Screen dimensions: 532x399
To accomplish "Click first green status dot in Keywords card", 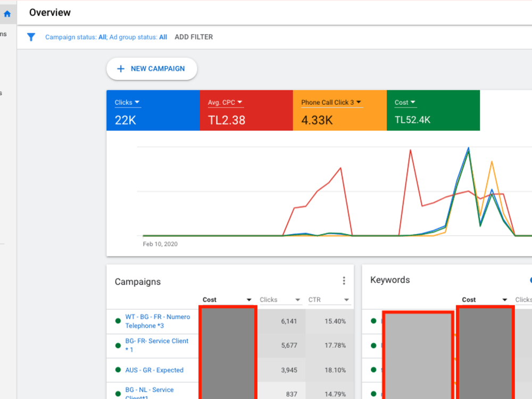I will click(373, 321).
